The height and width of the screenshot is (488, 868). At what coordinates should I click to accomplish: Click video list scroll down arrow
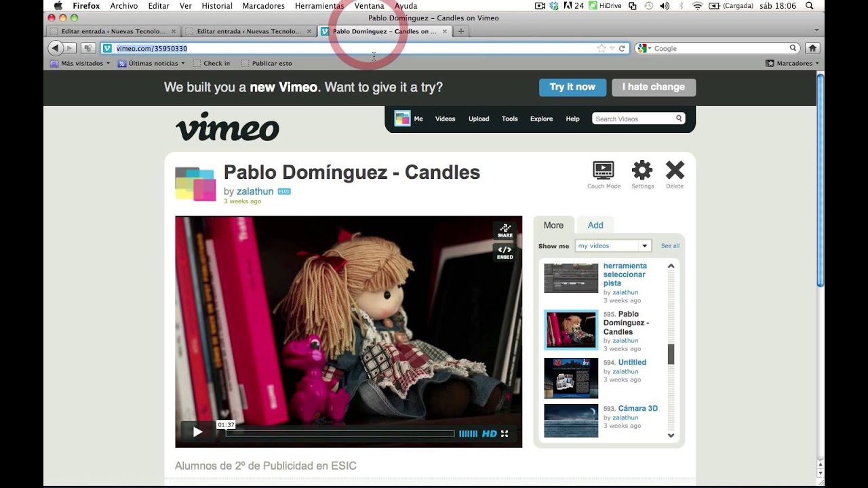click(671, 435)
